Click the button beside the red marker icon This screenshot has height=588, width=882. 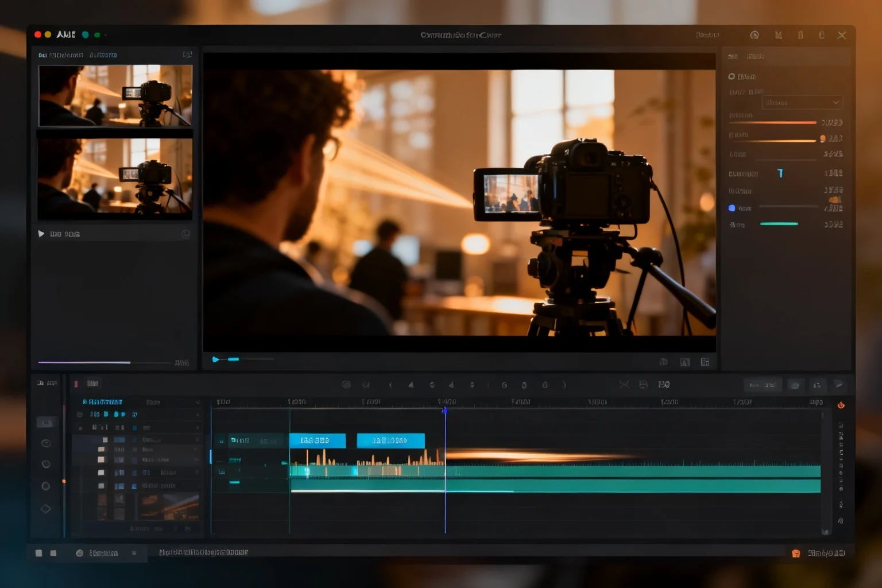(x=92, y=384)
